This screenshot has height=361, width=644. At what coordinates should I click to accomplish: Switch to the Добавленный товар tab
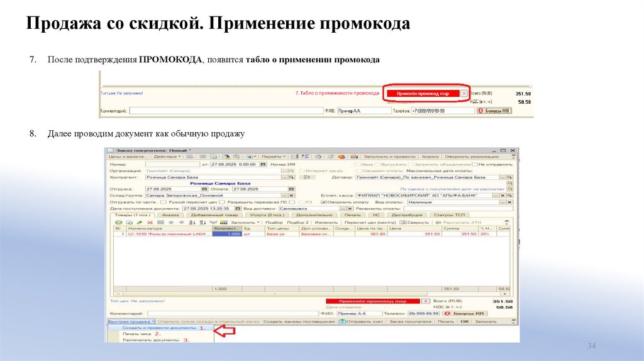214,215
